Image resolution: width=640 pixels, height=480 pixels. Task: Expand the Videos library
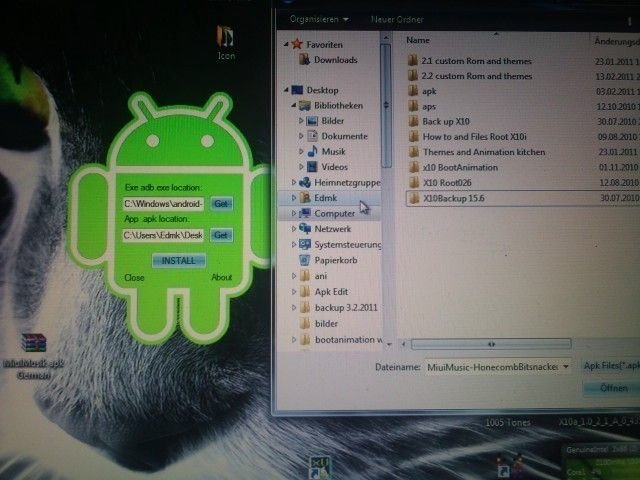(301, 167)
